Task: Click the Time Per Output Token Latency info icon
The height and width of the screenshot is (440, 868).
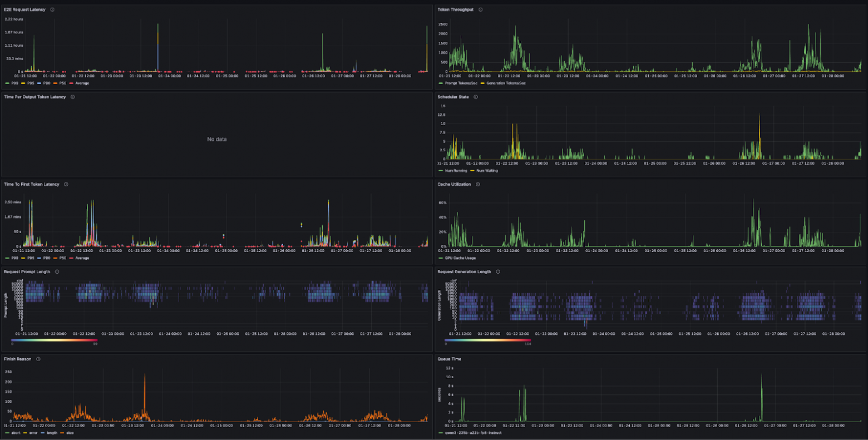Action: [72, 97]
